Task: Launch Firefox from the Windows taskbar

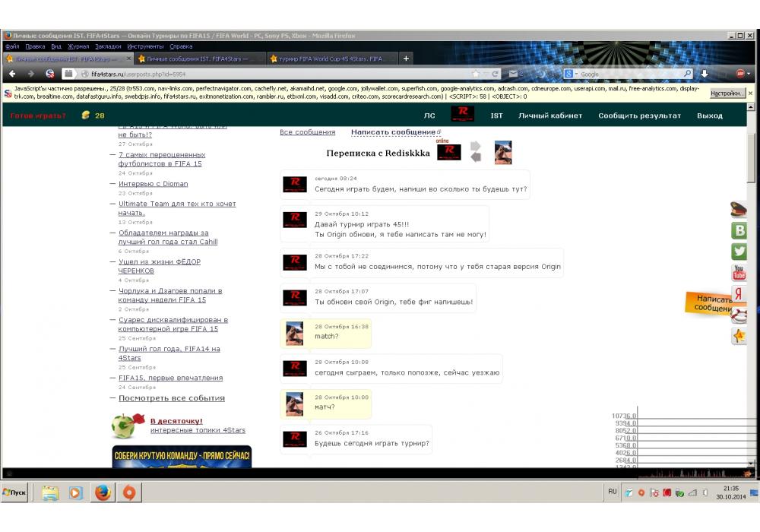Action: click(x=103, y=492)
